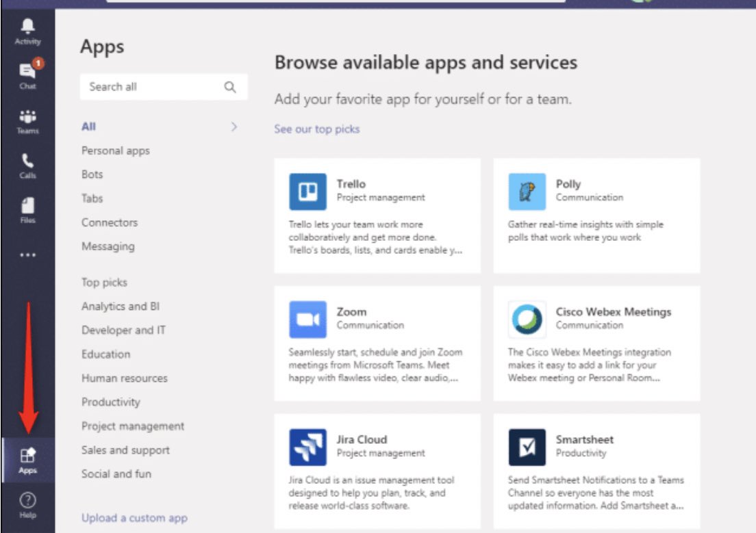Open the Sales and support category
The height and width of the screenshot is (533, 756).
pos(125,450)
